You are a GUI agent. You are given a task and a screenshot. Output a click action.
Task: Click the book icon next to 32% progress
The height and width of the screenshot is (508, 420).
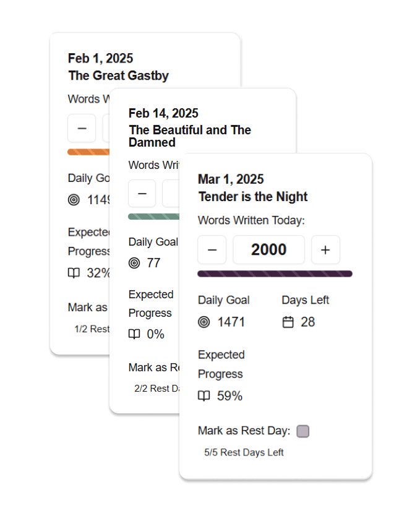pyautogui.click(x=74, y=273)
